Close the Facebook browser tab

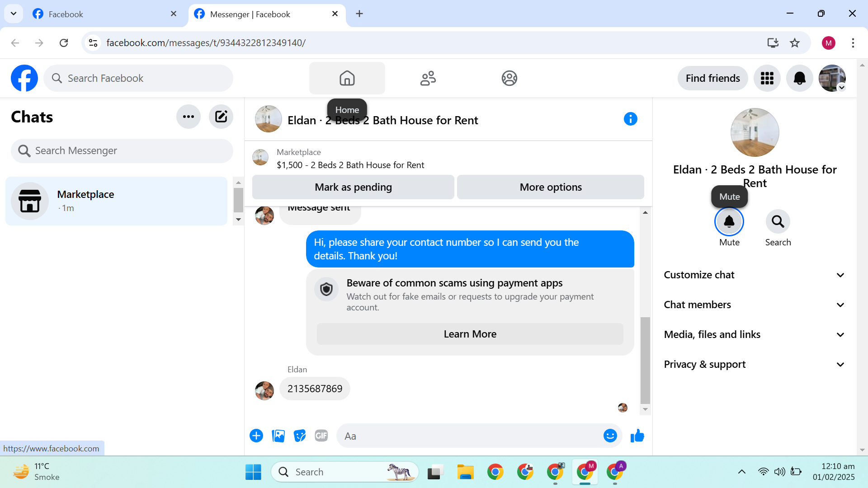point(174,14)
